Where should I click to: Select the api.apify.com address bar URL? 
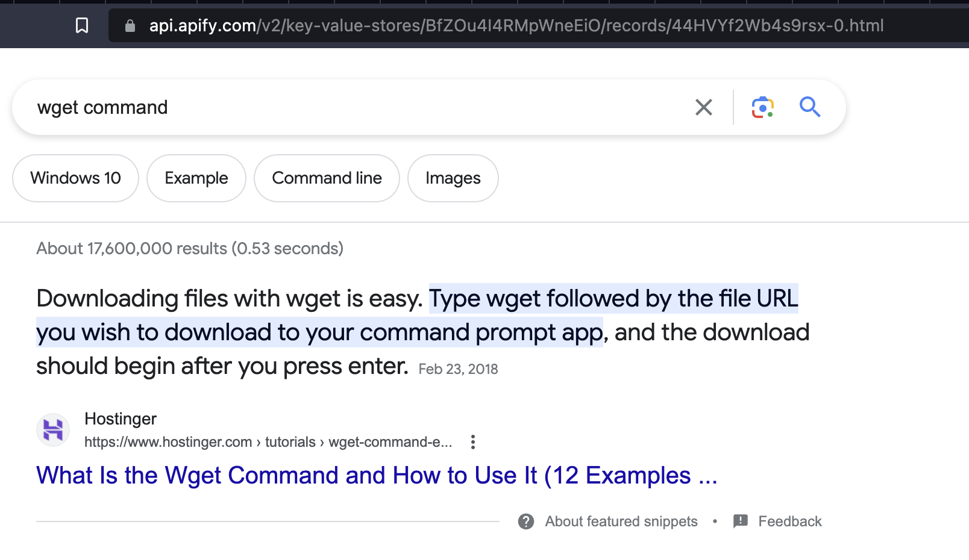[516, 25]
